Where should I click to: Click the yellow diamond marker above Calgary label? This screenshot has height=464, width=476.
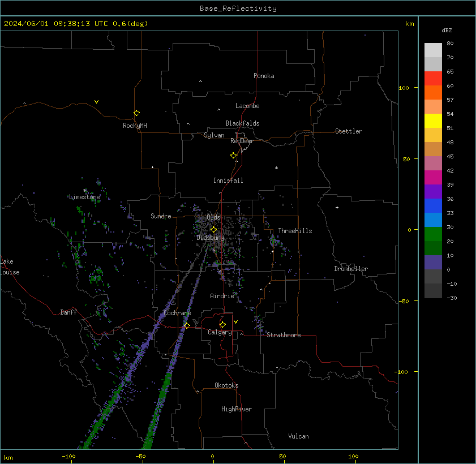pos(222,325)
